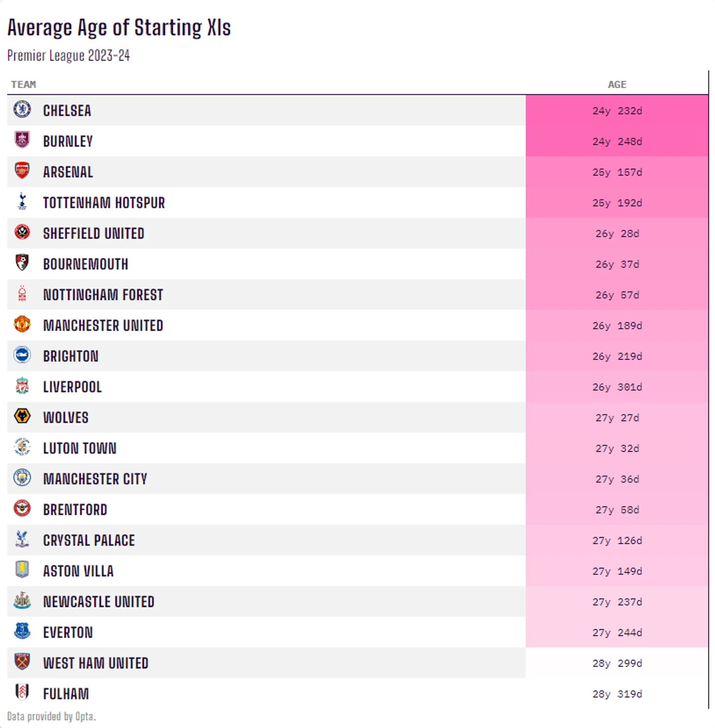This screenshot has height=728, width=715.
Task: Click the Data provided by Opta footnote
Action: coord(51,716)
